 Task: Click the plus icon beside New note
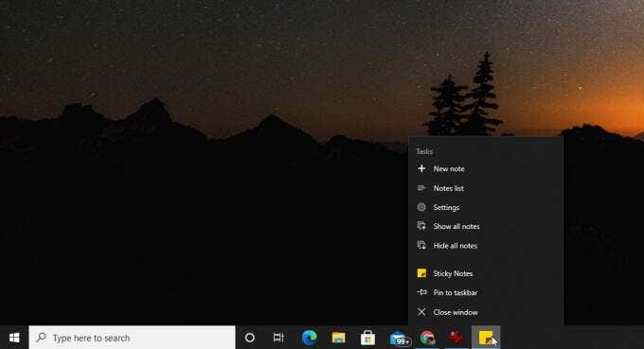[421, 168]
